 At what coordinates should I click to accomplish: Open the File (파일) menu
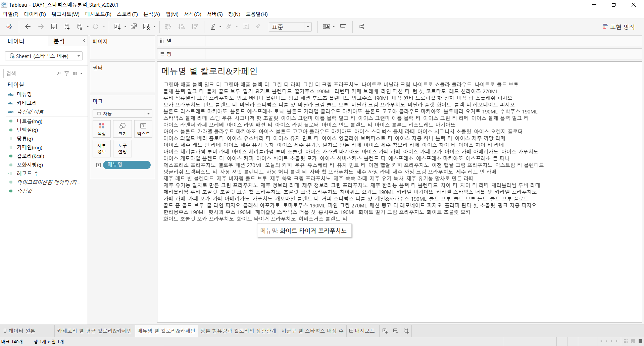pyautogui.click(x=10, y=14)
